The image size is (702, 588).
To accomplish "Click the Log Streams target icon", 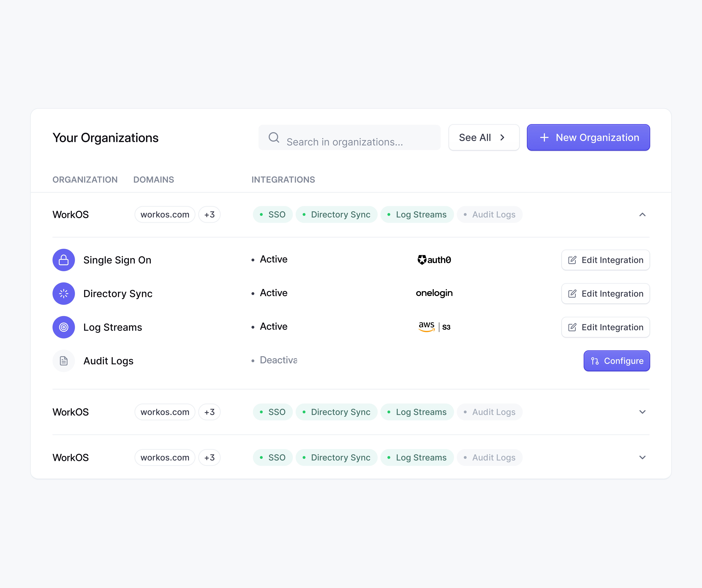I will (x=64, y=327).
